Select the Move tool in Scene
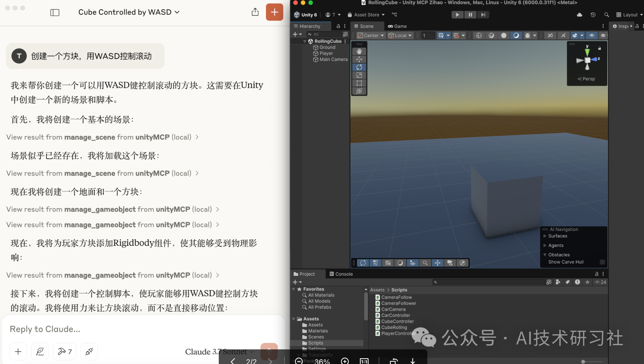The width and height of the screenshot is (644, 364). (359, 59)
